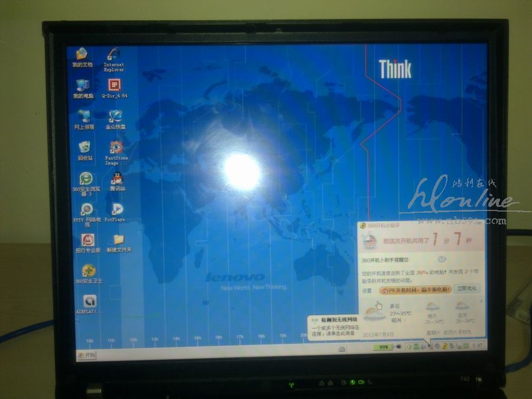
Task: Click the power plug icon in taskbar
Action: (398, 347)
